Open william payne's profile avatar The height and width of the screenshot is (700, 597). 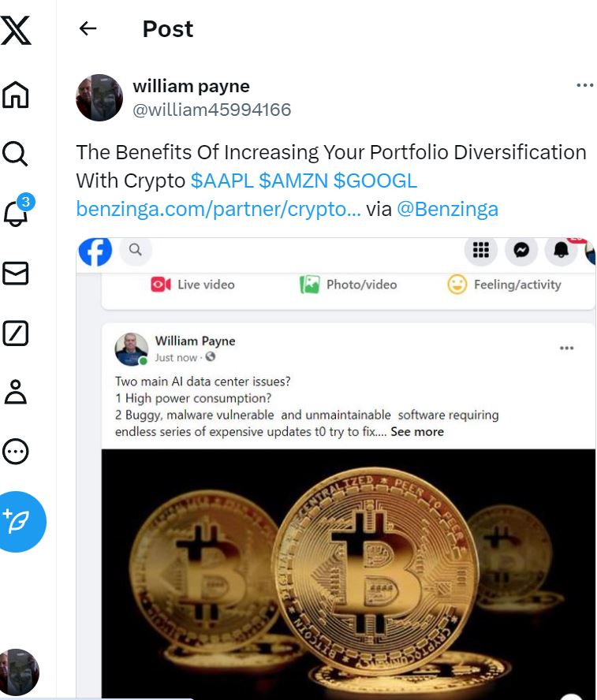(x=99, y=97)
